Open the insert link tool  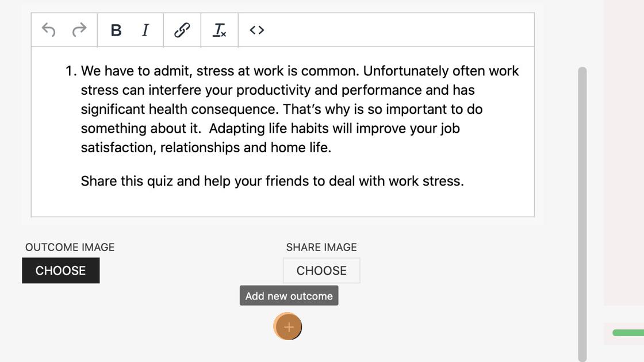click(182, 30)
